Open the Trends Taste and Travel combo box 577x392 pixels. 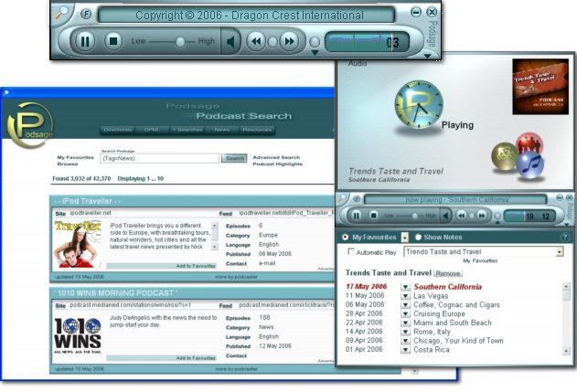(484, 252)
